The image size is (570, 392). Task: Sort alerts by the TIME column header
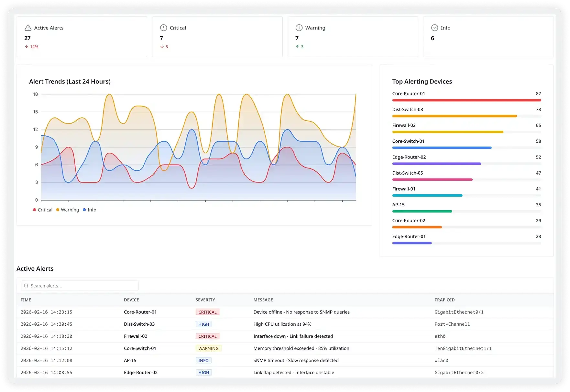(x=26, y=300)
